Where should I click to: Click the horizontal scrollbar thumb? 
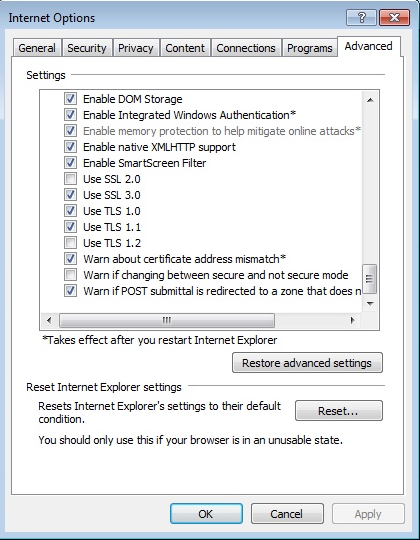click(167, 320)
